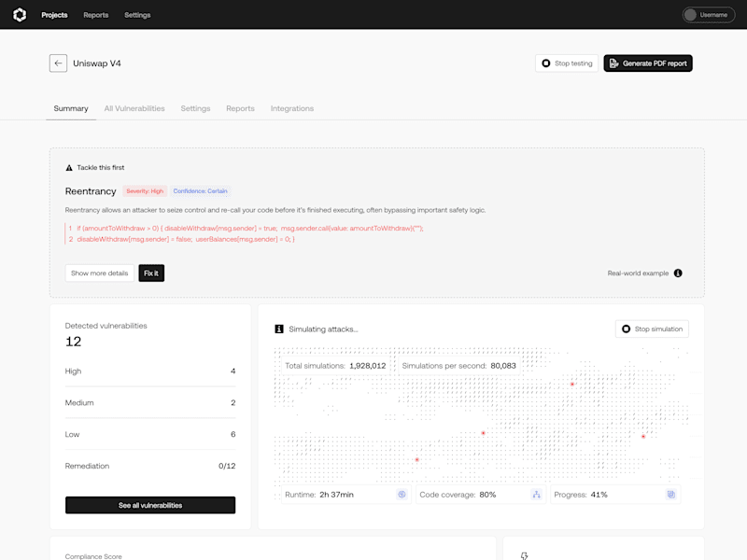Switch to the All Vulnerabilities tab
This screenshot has height=560, width=747.
(x=134, y=108)
